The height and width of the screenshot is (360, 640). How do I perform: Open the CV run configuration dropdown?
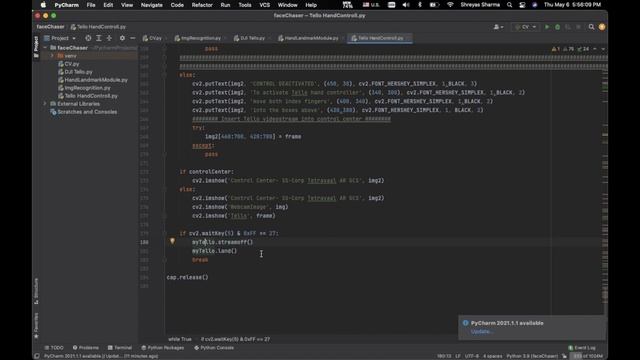pyautogui.click(x=525, y=27)
